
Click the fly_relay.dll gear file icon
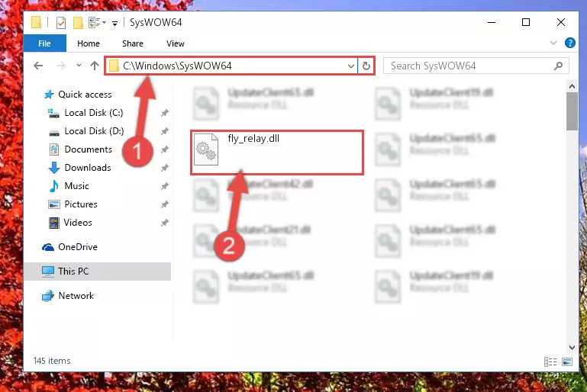(x=206, y=149)
